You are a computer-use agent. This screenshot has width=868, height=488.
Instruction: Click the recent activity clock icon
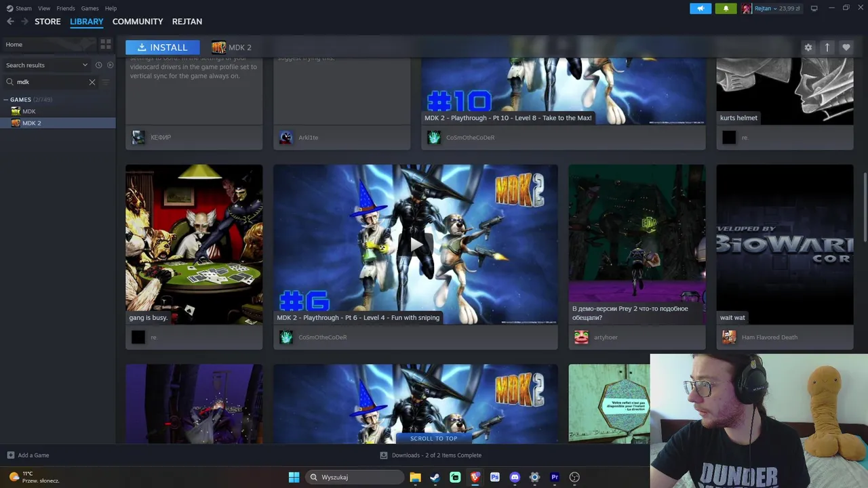(x=99, y=65)
